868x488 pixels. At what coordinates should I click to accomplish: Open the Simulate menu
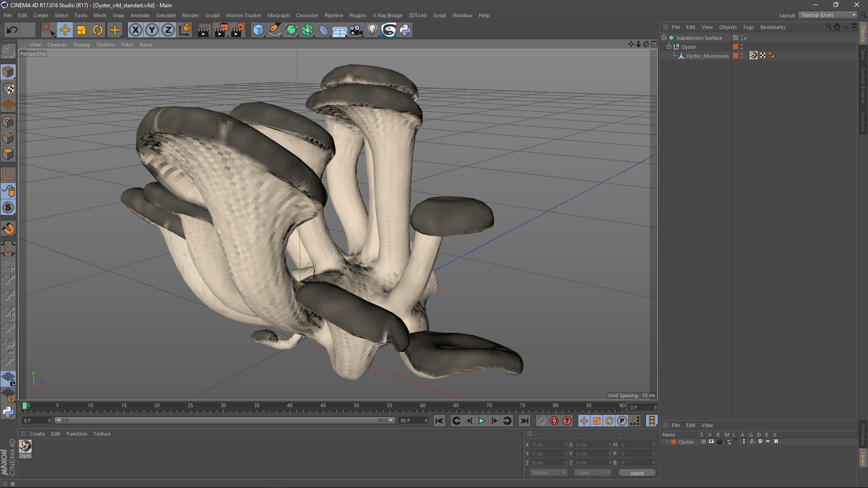pyautogui.click(x=166, y=15)
